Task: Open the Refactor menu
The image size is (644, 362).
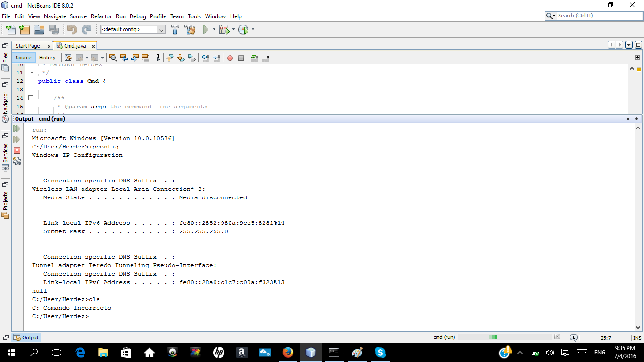Action: pos(101,16)
